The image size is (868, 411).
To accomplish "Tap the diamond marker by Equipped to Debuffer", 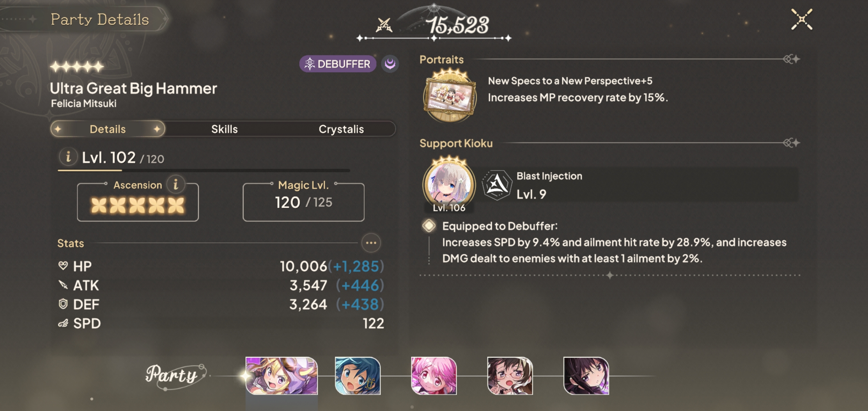I will pos(429,226).
